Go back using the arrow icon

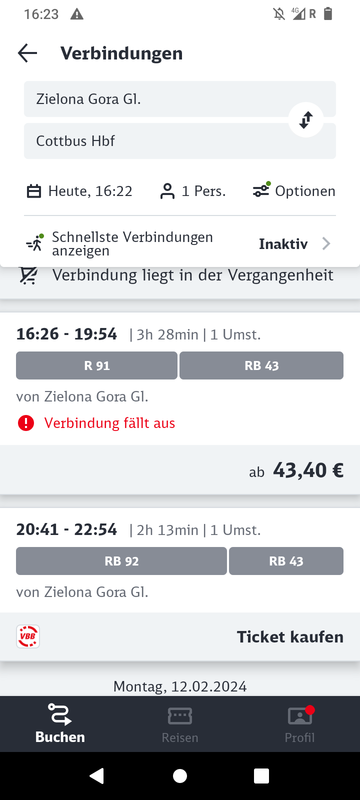[27, 53]
